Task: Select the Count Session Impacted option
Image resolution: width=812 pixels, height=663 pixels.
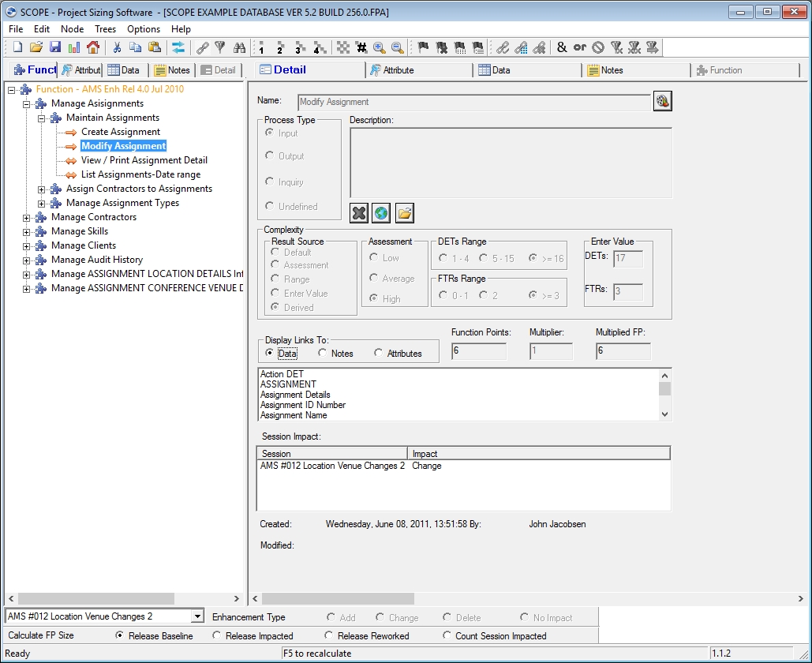Action: [447, 636]
